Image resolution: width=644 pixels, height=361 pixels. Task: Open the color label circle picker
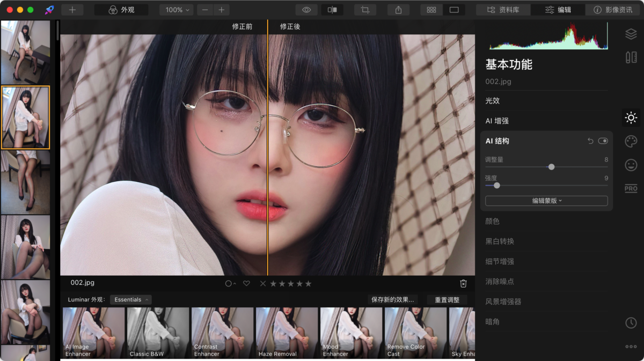231,283
